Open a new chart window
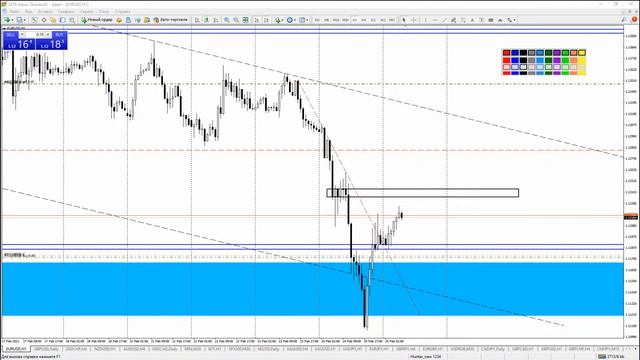This screenshot has height=360, width=640. coord(7,20)
